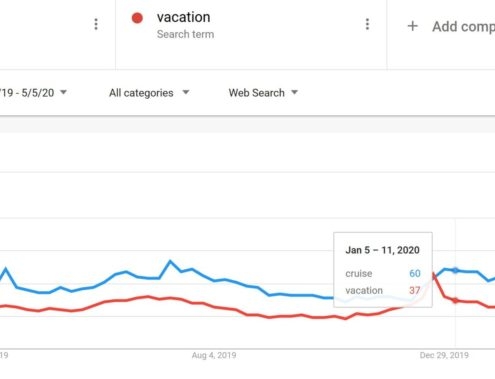Click the Search term subtitle under vacation
The image size is (495, 379).
tap(185, 34)
